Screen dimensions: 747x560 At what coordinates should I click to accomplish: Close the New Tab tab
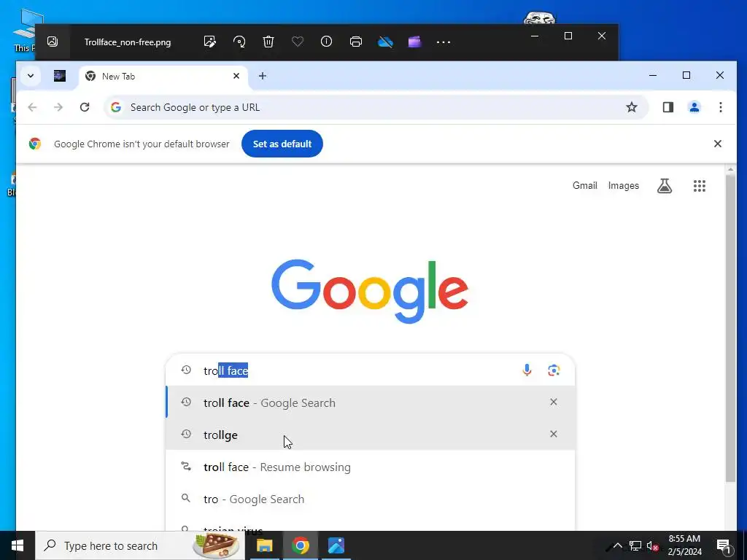(x=236, y=76)
